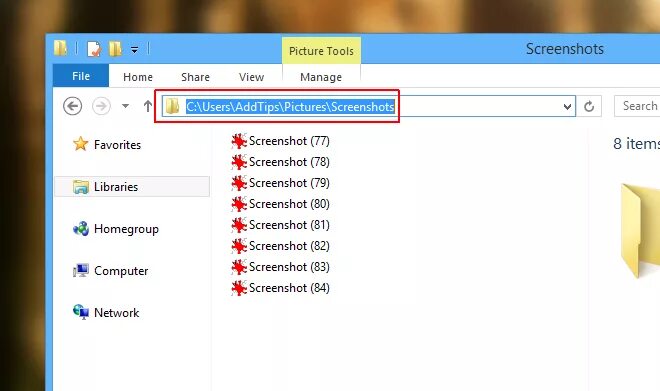Open the File menu tab
Image resolution: width=660 pixels, height=391 pixels.
(x=81, y=76)
